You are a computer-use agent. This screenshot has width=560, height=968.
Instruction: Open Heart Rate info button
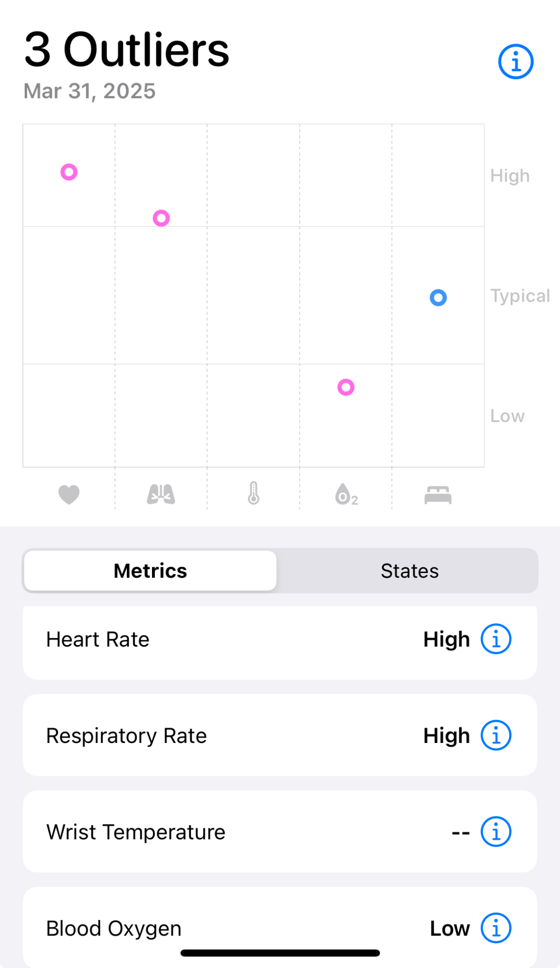(x=496, y=639)
